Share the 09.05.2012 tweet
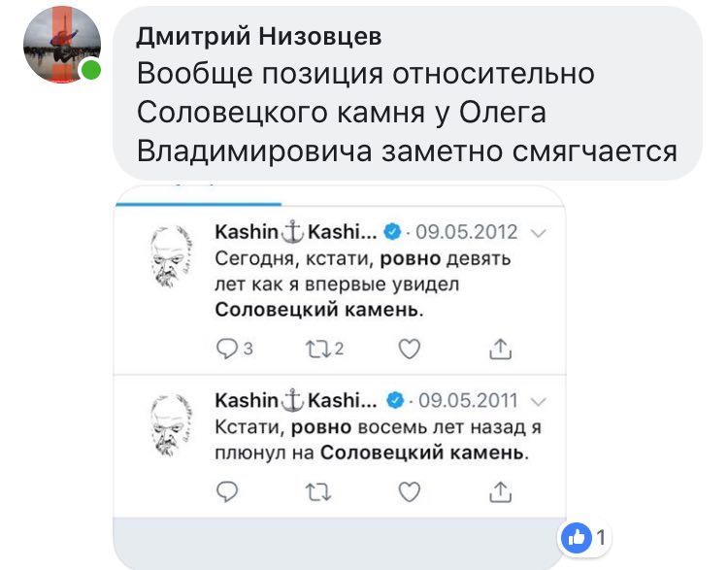 501,349
